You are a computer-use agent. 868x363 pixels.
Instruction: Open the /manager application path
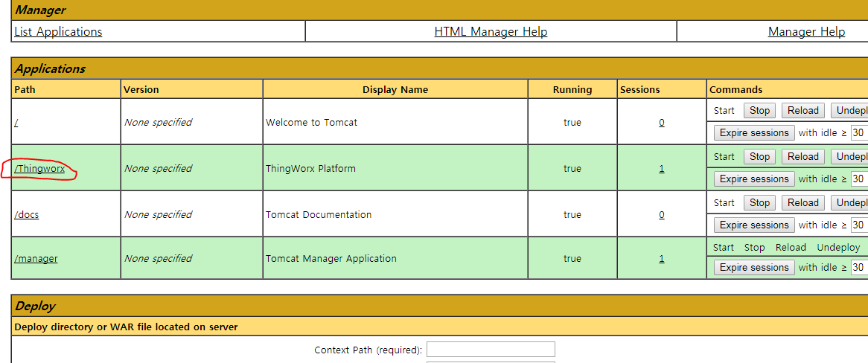36,258
